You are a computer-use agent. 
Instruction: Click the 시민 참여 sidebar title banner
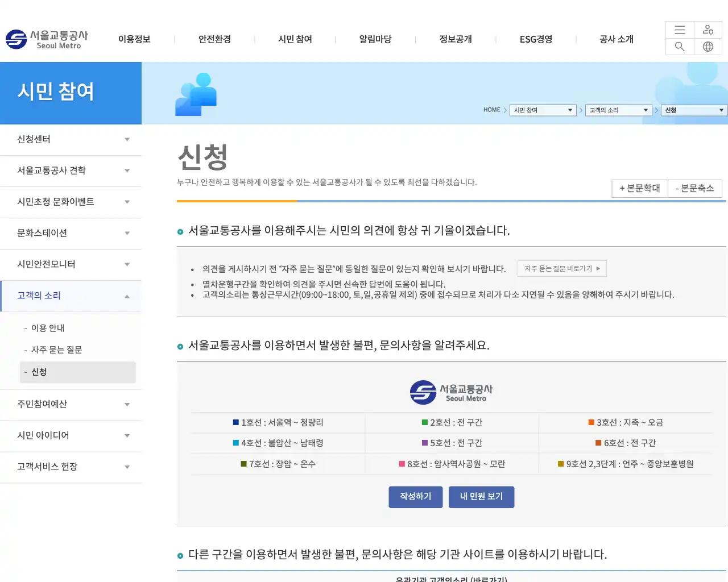[x=71, y=93]
